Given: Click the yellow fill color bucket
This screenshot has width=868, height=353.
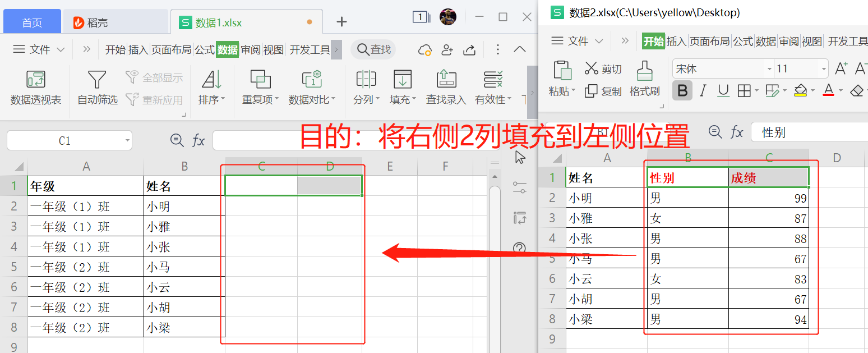Looking at the screenshot, I should (x=800, y=90).
